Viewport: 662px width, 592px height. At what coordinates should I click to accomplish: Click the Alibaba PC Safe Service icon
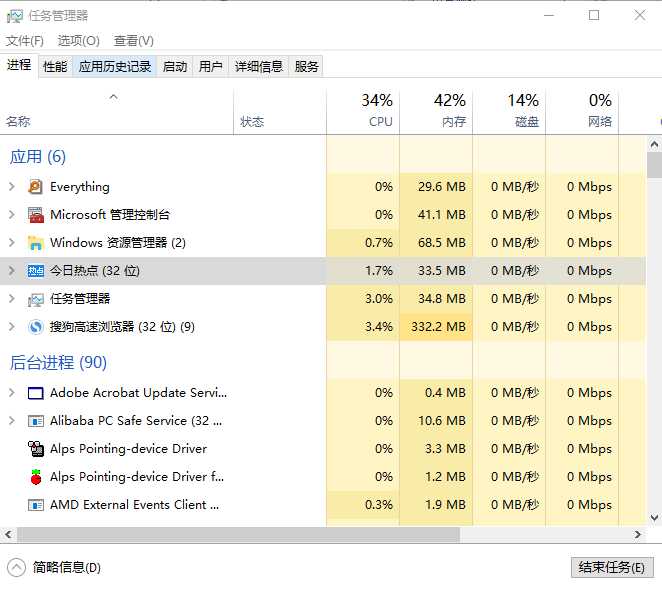(x=35, y=421)
